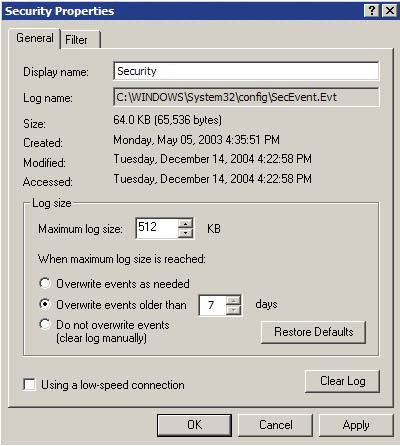Decrease maximum log size with down arrow
Screen dimensions: 400x446
(186, 233)
